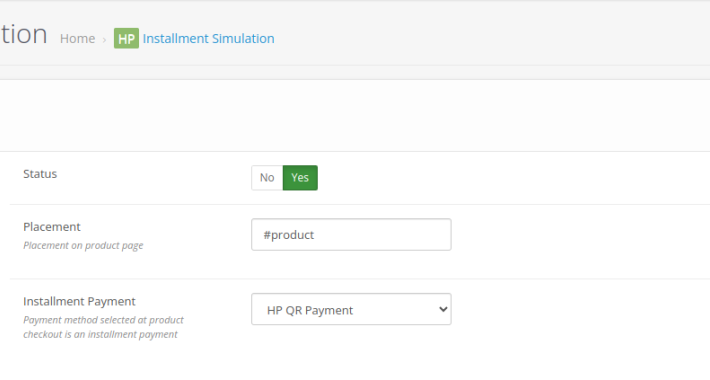Click the Installment Payment label text
Image resolution: width=710 pixels, height=380 pixels.
(x=79, y=302)
